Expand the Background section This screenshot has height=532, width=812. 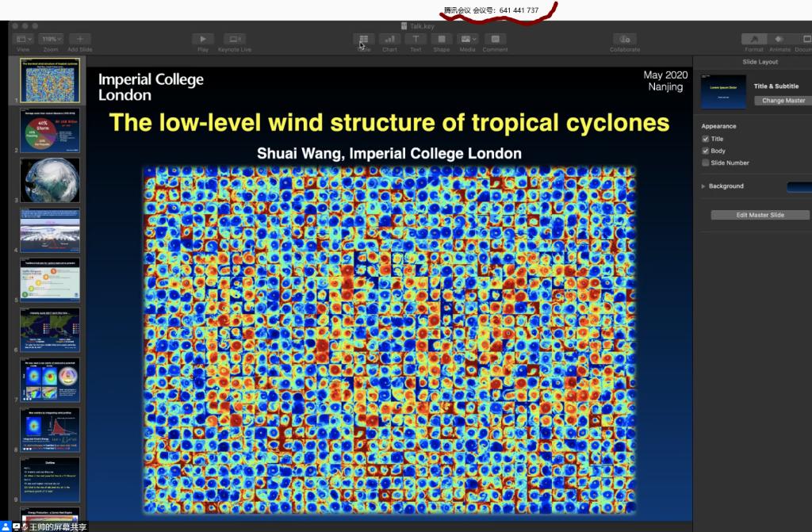click(x=703, y=186)
